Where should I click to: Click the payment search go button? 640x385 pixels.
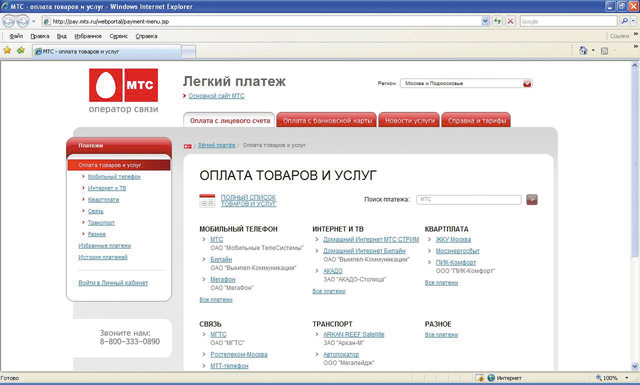532,200
